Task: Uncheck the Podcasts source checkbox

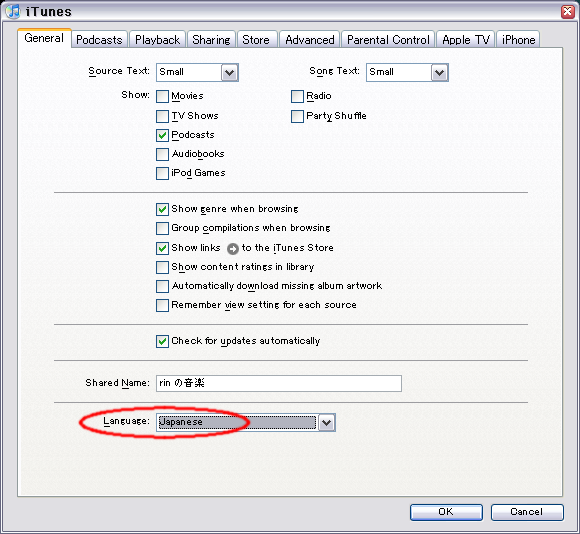Action: [162, 135]
